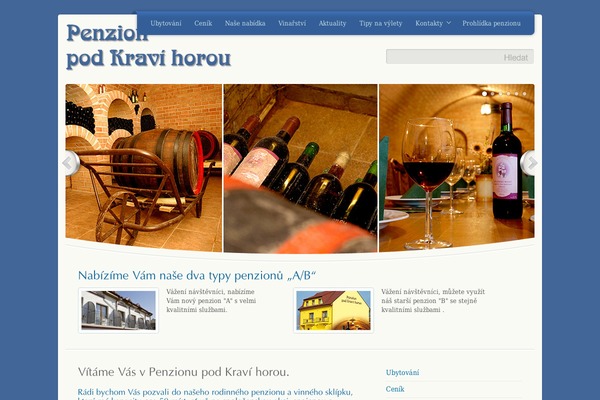This screenshot has height=400, width=600.
Task: Go to Naše nabídka page
Action: [x=245, y=23]
